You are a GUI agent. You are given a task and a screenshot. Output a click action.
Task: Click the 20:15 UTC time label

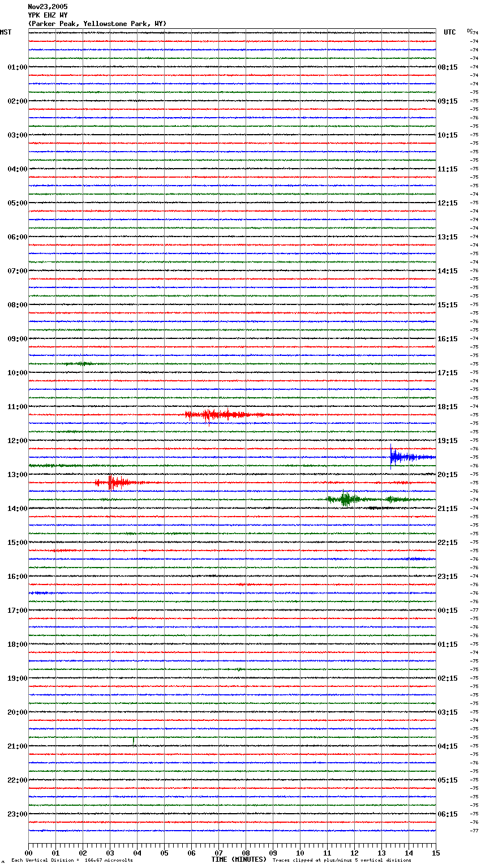coord(448,475)
